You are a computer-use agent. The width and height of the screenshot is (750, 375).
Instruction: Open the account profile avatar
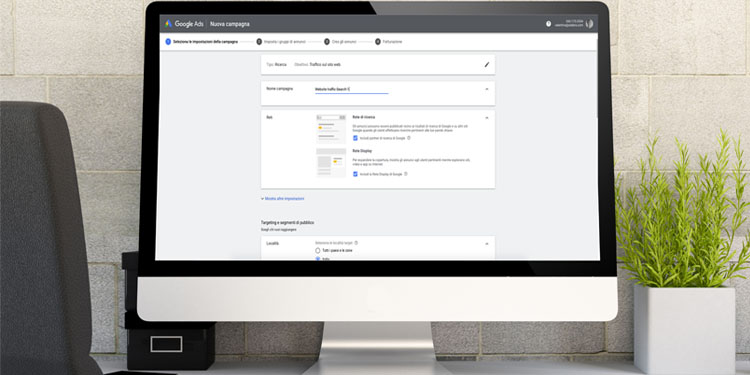pyautogui.click(x=589, y=24)
